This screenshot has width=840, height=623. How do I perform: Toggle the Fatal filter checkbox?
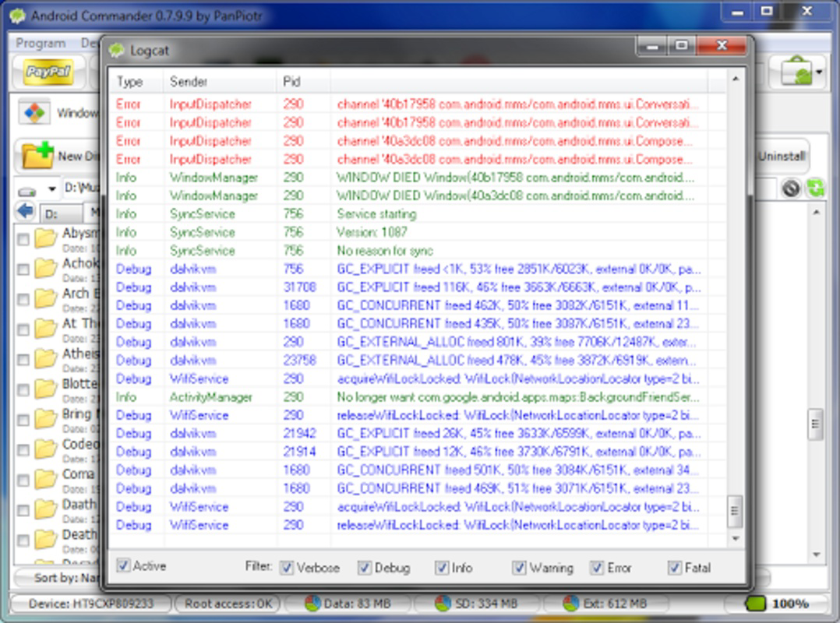[x=675, y=568]
